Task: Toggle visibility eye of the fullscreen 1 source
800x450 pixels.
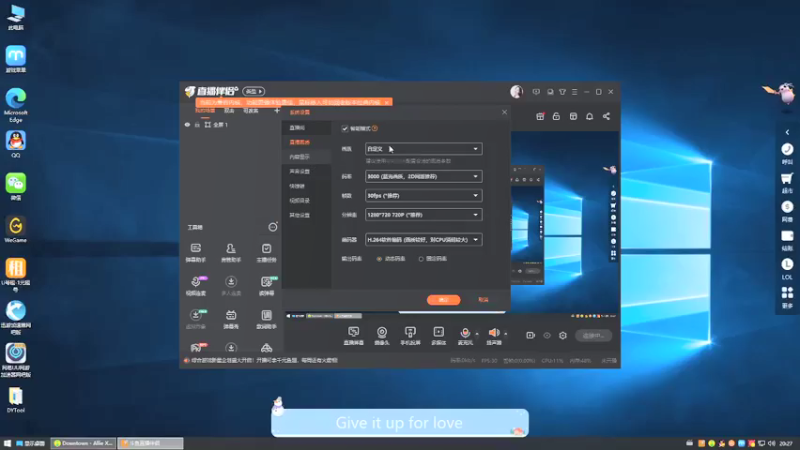Action: click(x=187, y=124)
